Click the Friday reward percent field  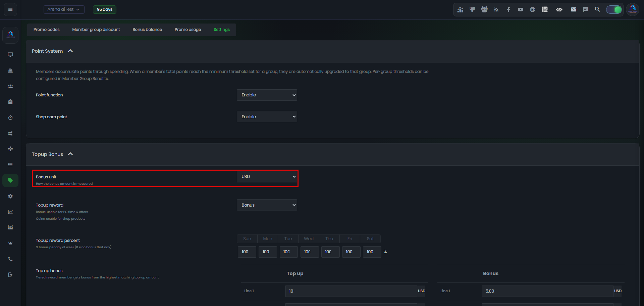(x=351, y=252)
